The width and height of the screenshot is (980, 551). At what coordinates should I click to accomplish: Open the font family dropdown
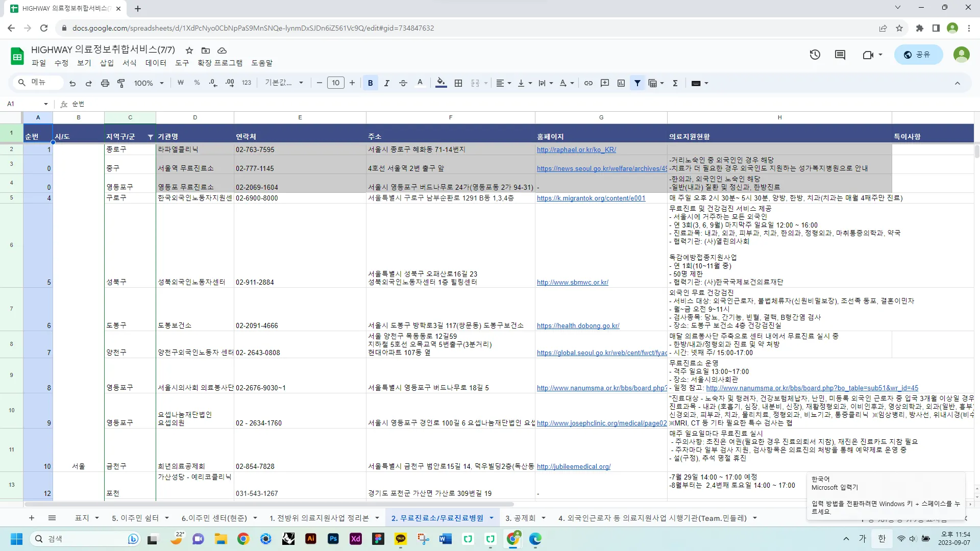[284, 83]
